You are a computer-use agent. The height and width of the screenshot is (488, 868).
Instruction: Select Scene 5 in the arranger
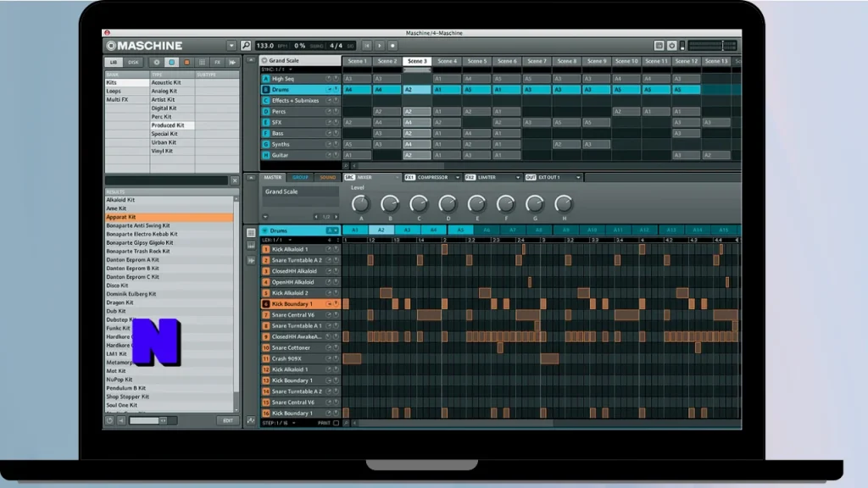477,61
